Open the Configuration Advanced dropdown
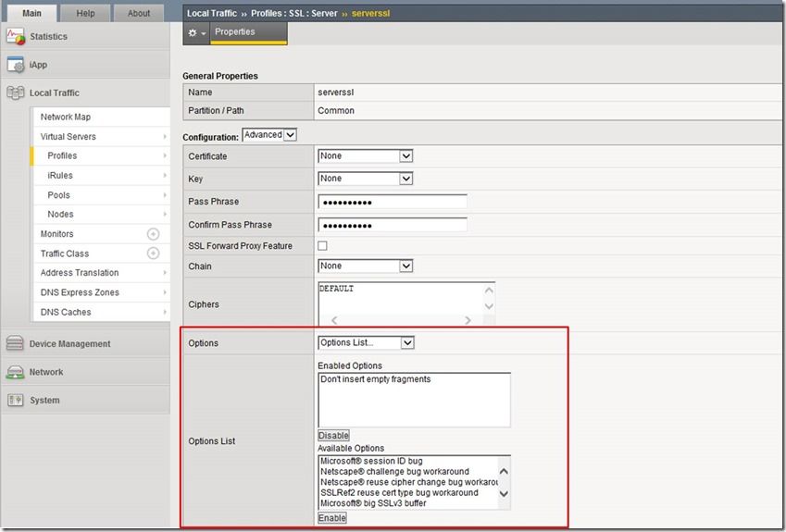Viewport: 786px width, 532px height. (x=268, y=135)
